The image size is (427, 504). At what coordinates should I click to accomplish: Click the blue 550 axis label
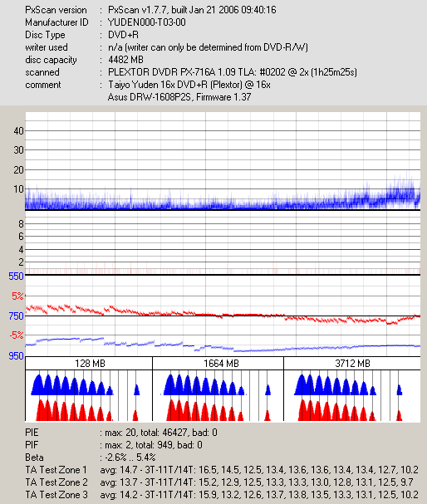[x=16, y=276]
